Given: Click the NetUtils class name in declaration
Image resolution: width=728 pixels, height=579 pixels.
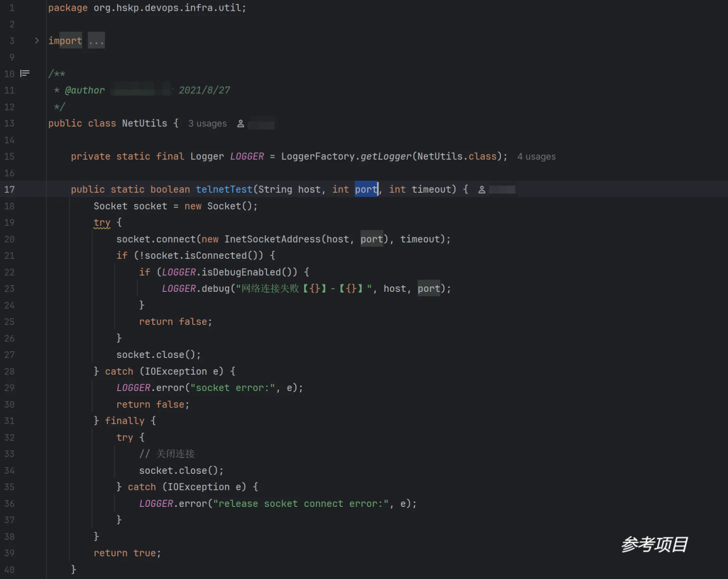Looking at the screenshot, I should point(144,123).
